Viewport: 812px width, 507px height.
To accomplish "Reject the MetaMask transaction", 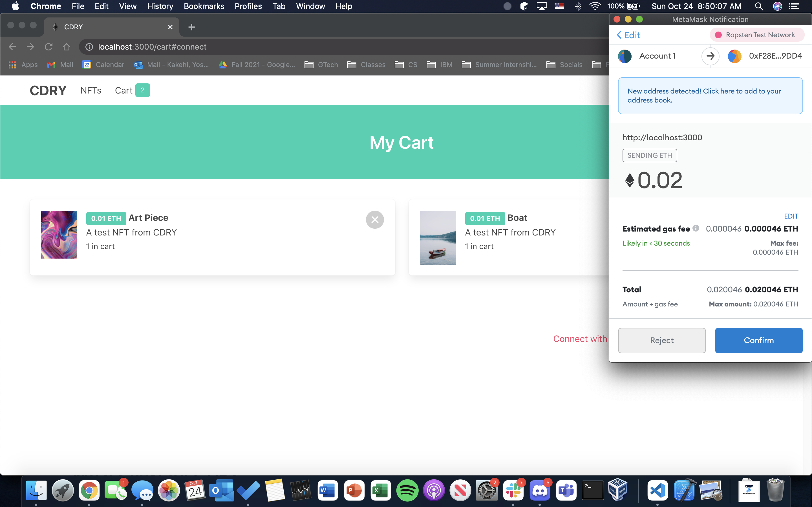I will tap(661, 340).
